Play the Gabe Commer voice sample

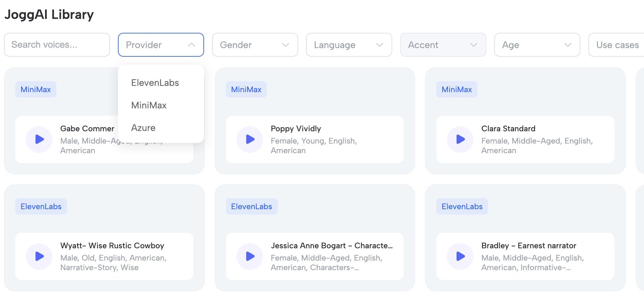click(x=39, y=140)
